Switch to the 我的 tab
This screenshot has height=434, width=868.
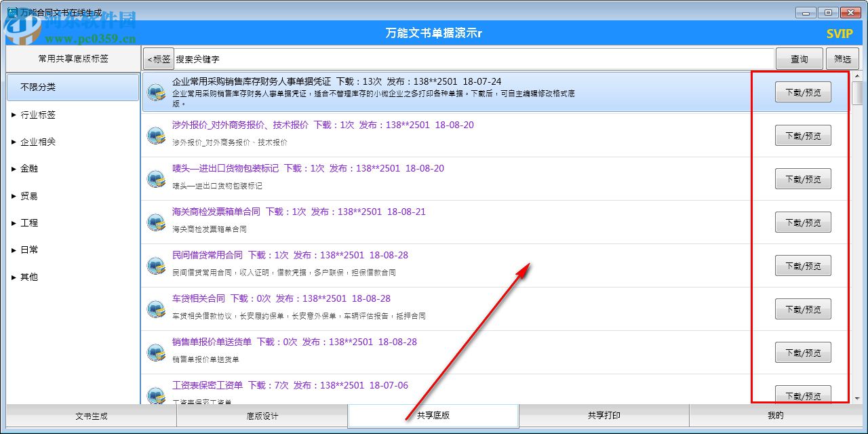coord(775,416)
